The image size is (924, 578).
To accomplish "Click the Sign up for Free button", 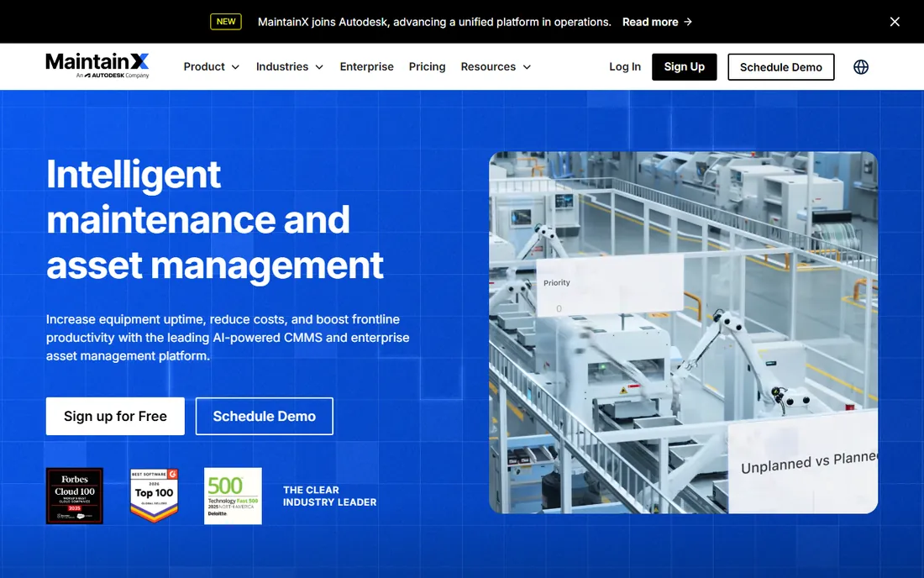I will coord(116,417).
